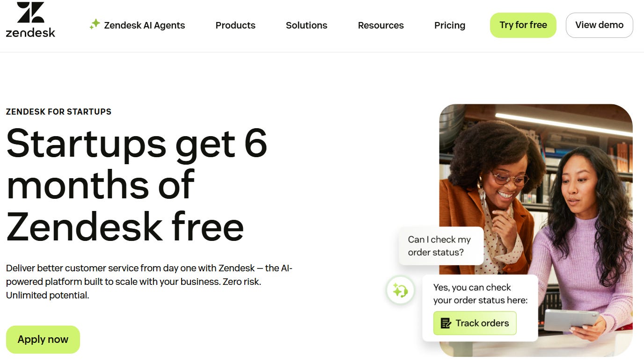Screen dimensions: 644x363
Task: Click the 'Startups get 6 months' headline
Action: (x=137, y=185)
